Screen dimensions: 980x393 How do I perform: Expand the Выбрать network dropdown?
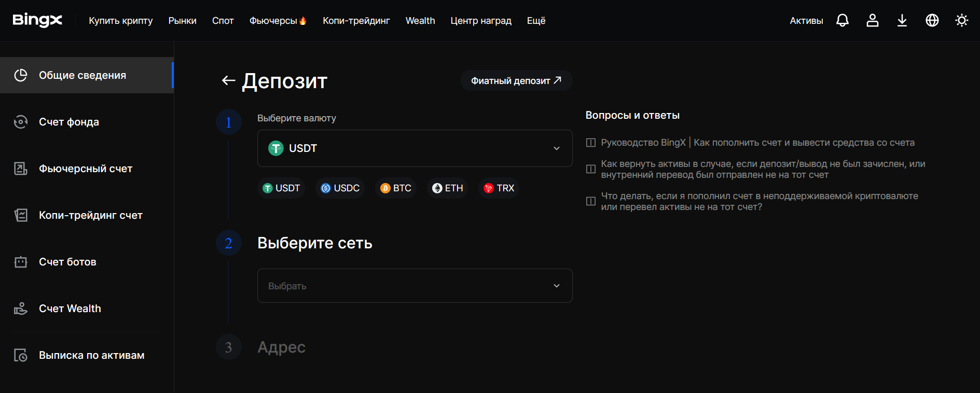pos(415,286)
